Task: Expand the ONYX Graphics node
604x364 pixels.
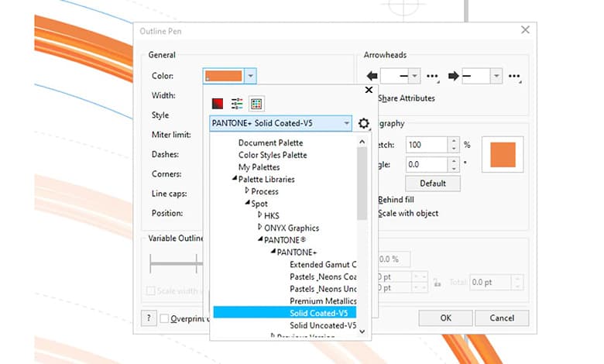Action: point(260,227)
